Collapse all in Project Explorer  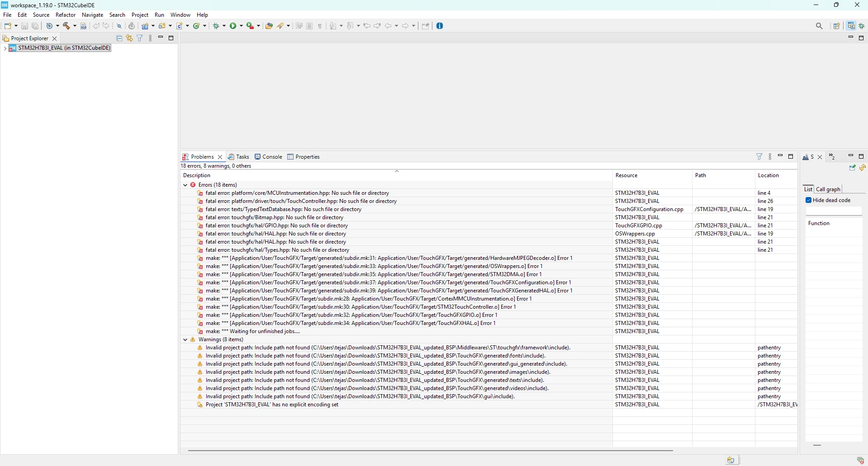(119, 38)
